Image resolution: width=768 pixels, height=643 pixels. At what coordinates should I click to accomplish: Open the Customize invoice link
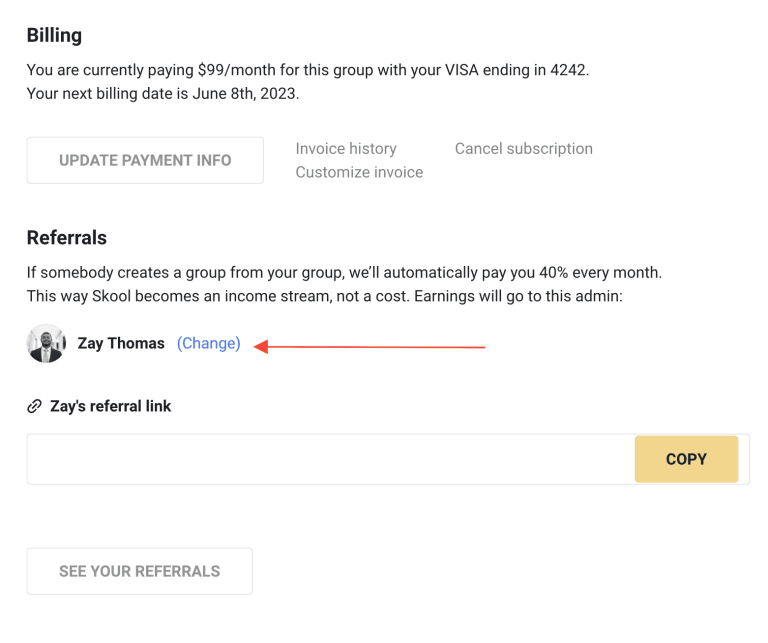359,172
